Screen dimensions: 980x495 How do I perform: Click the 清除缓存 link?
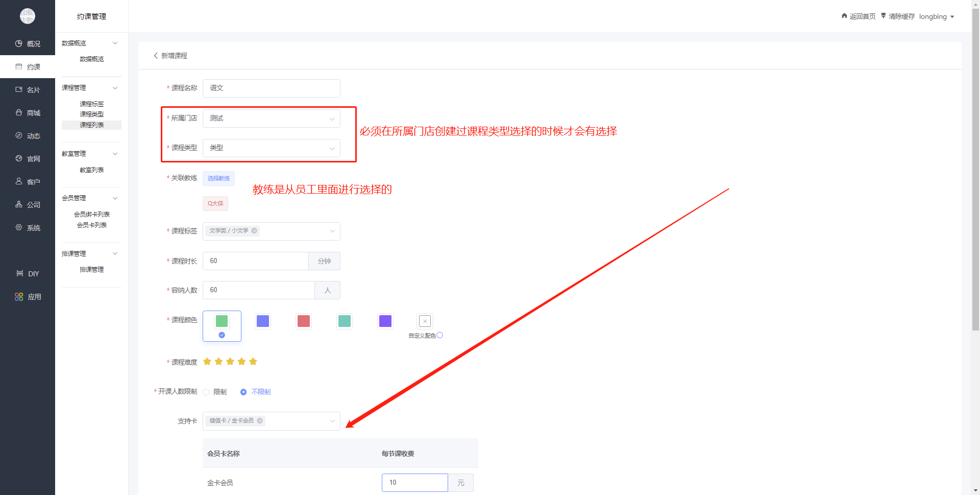coord(901,16)
